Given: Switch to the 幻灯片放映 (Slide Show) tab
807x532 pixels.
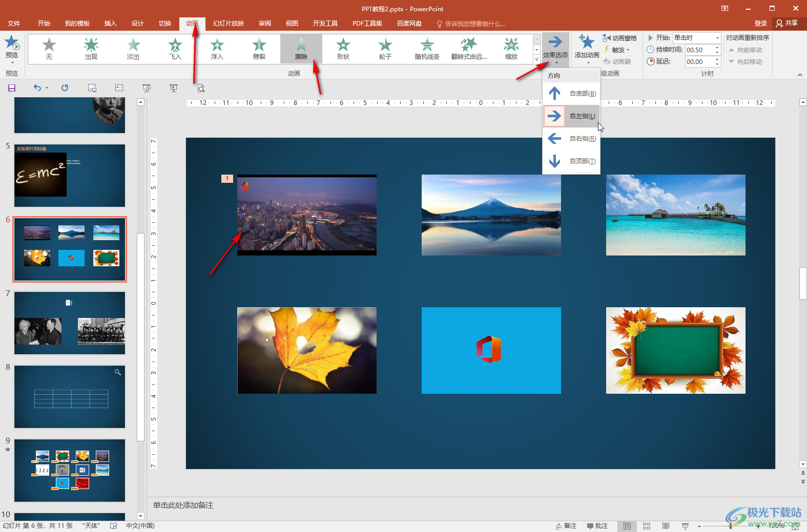Looking at the screenshot, I should 229,24.
